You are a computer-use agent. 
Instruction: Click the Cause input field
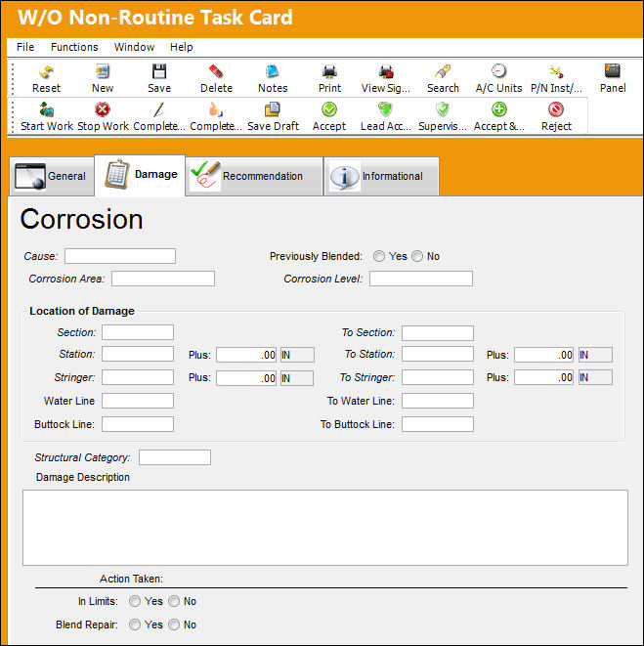tap(120, 256)
